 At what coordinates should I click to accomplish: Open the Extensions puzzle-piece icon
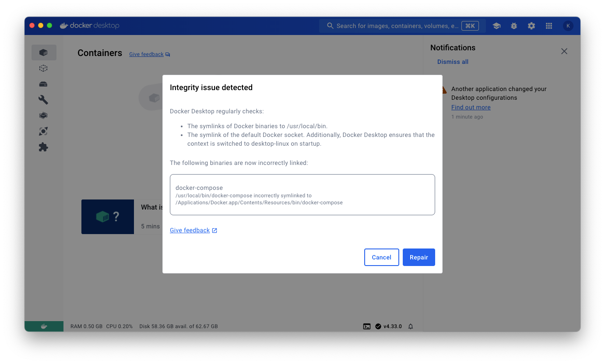(x=43, y=147)
